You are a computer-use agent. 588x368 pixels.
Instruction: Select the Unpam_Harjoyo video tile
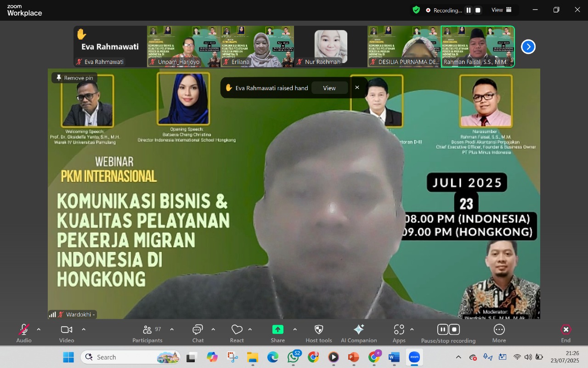point(184,46)
